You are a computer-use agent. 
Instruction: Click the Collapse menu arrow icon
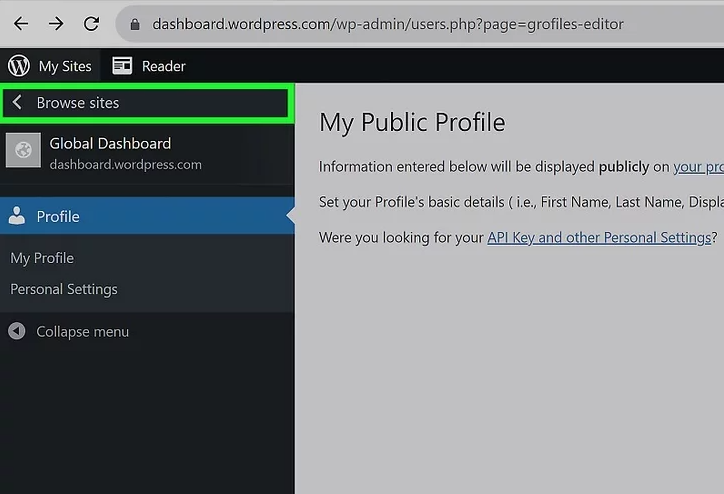[17, 331]
